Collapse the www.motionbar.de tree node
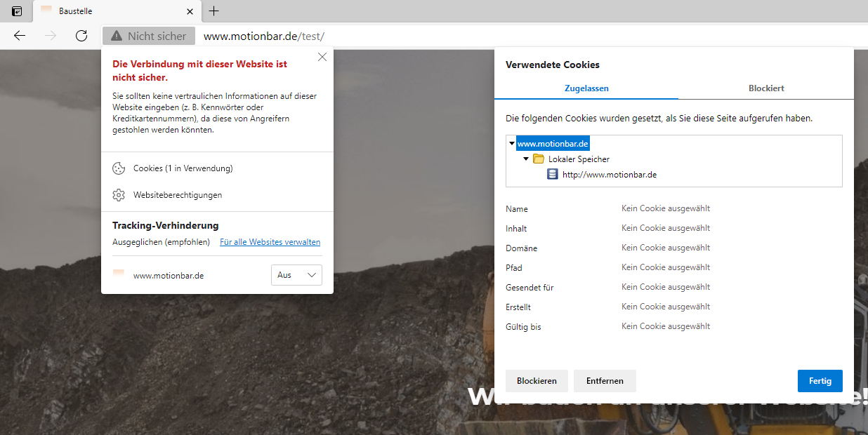This screenshot has height=435, width=868. point(512,144)
